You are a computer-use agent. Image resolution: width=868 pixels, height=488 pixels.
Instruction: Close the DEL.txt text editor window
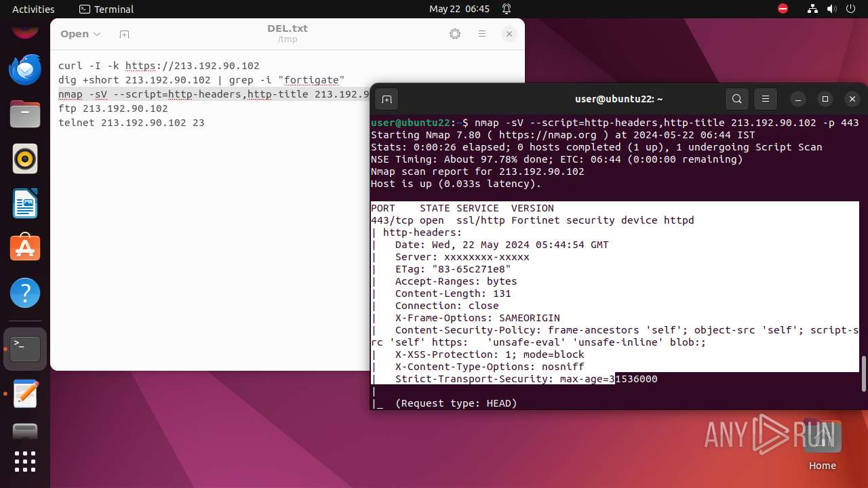[509, 34]
